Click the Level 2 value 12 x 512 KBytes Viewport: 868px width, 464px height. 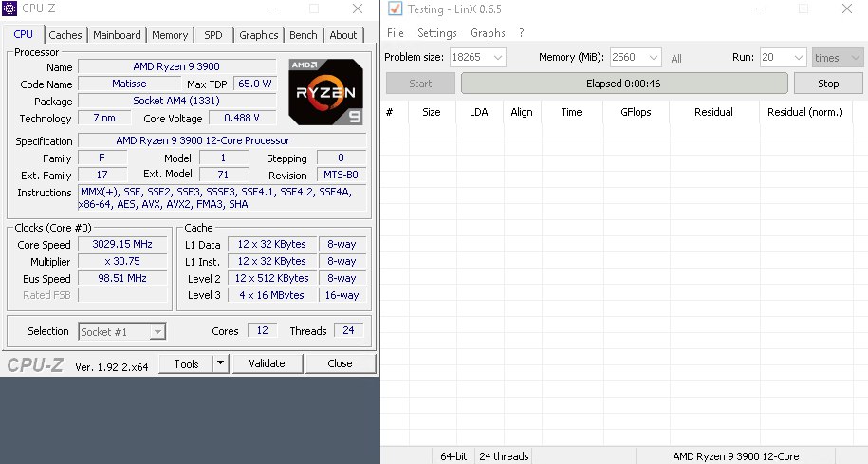pos(272,279)
